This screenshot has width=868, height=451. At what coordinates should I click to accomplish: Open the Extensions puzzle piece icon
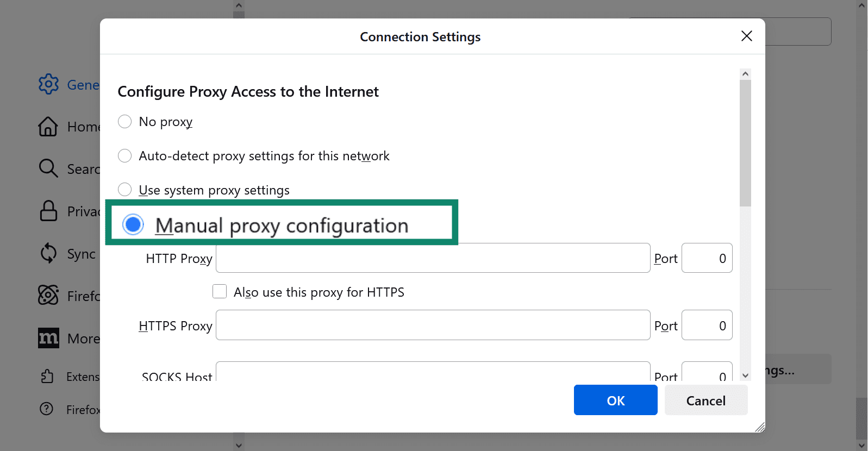pos(47,376)
